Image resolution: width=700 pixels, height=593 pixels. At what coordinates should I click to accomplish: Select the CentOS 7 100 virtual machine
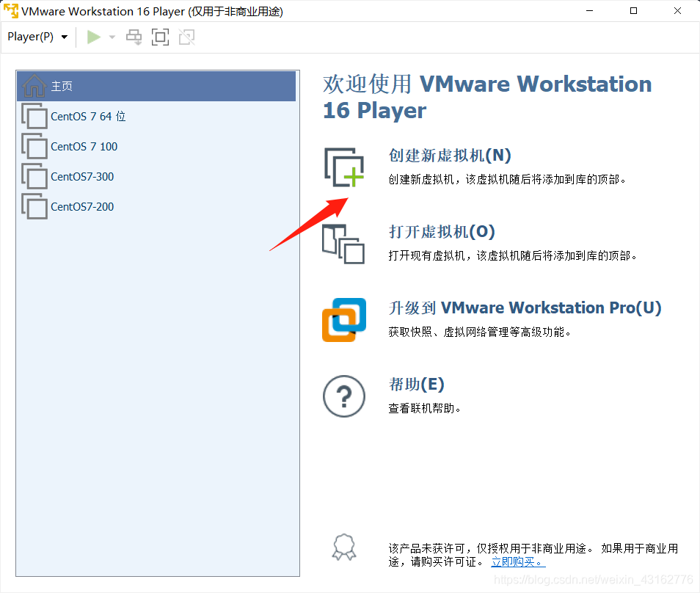click(156, 147)
